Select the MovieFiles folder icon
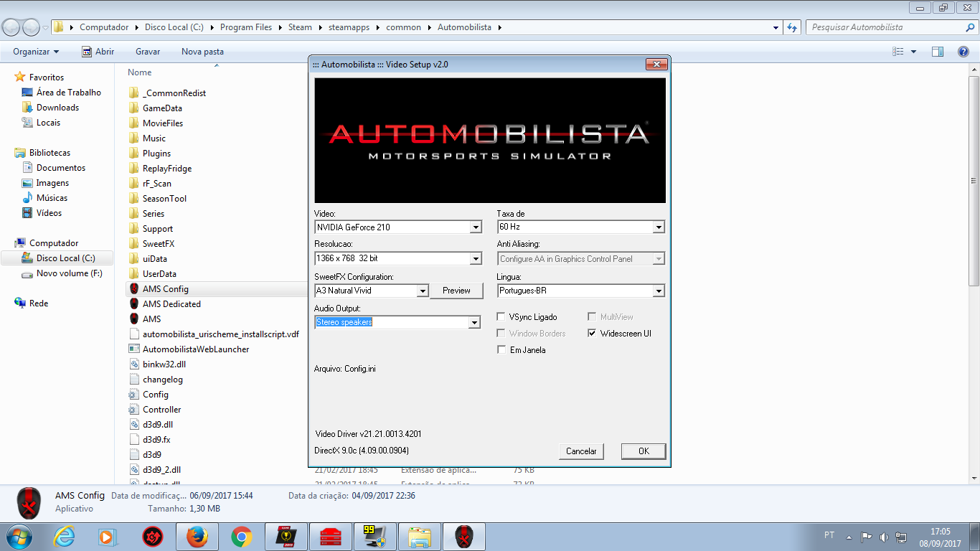The height and width of the screenshot is (551, 980). (x=133, y=123)
